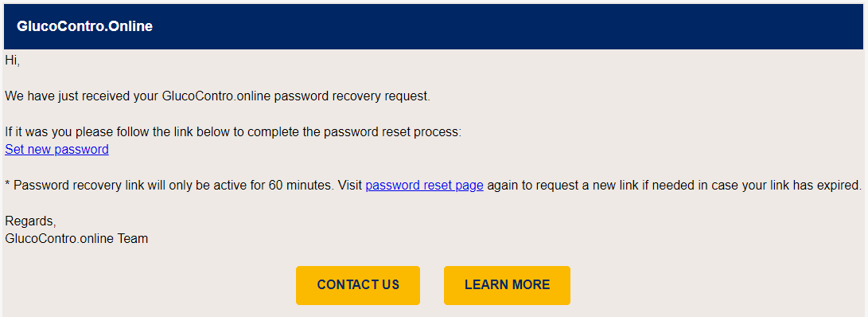This screenshot has height=317, width=868.
Task: Click the GlucoContro.online Team signature
Action: point(76,240)
